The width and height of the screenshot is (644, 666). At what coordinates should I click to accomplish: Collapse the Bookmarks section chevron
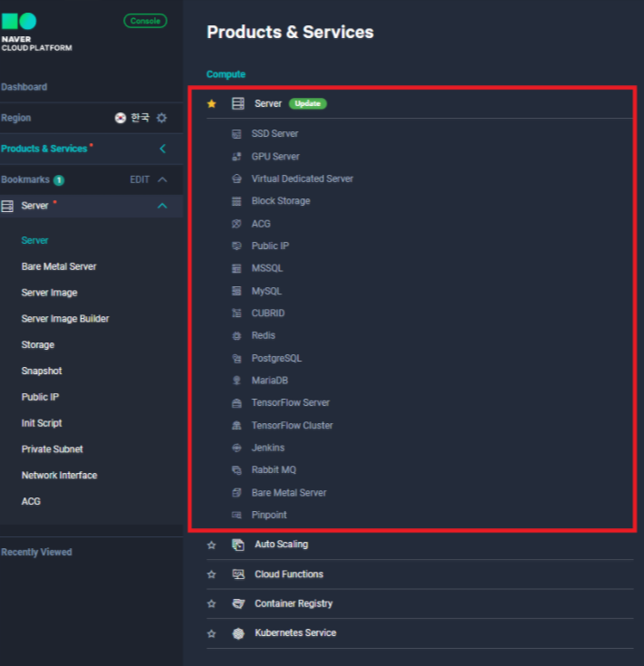[x=162, y=179]
